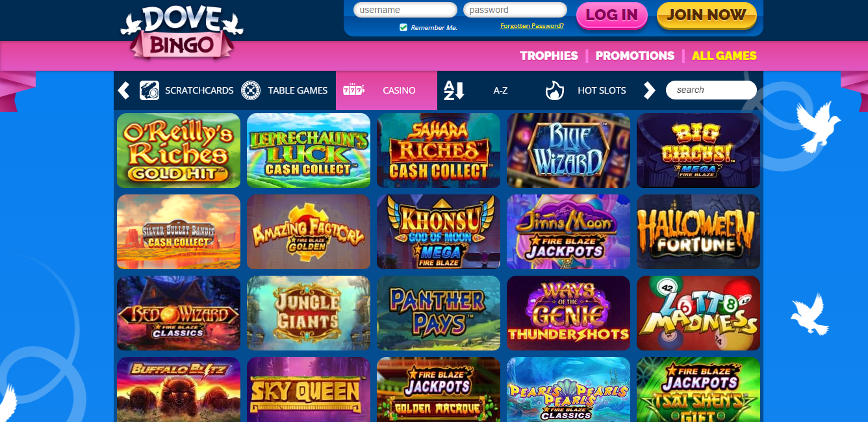The image size is (868, 422).
Task: Toggle the Remember Me checkbox
Action: click(x=403, y=27)
